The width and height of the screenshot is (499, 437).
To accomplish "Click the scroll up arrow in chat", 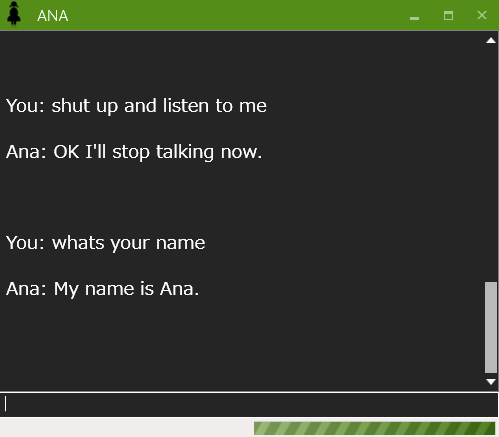I will pos(491,41).
